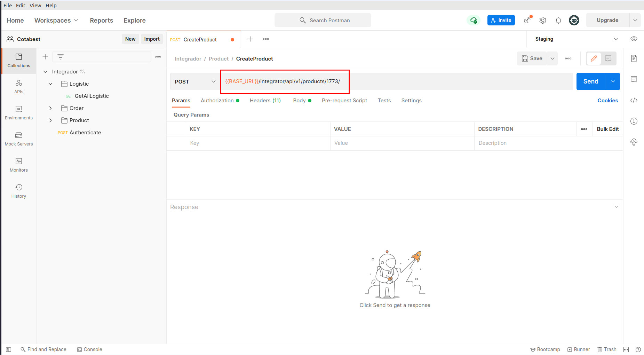Open the HTTP method POST dropdown
644x355 pixels.
[x=195, y=81]
